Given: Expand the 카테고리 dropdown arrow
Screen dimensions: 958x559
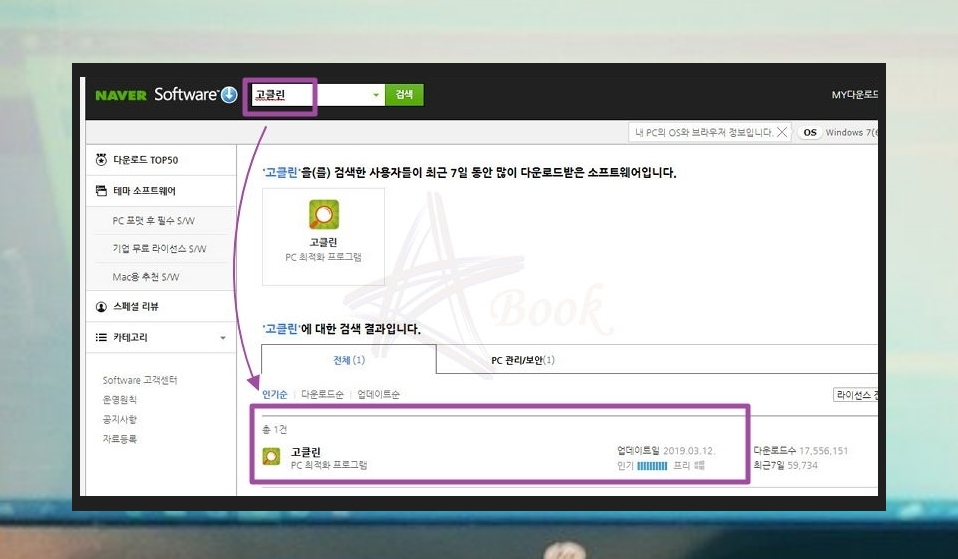Looking at the screenshot, I should (223, 338).
